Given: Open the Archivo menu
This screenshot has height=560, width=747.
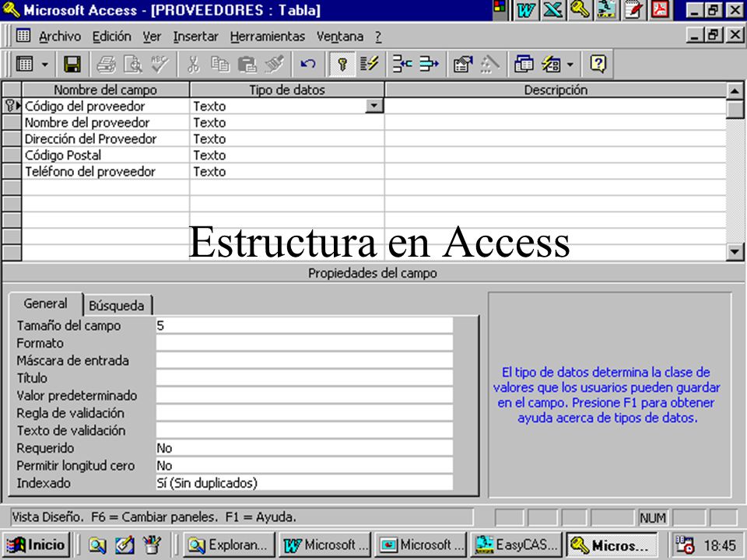Looking at the screenshot, I should point(60,37).
